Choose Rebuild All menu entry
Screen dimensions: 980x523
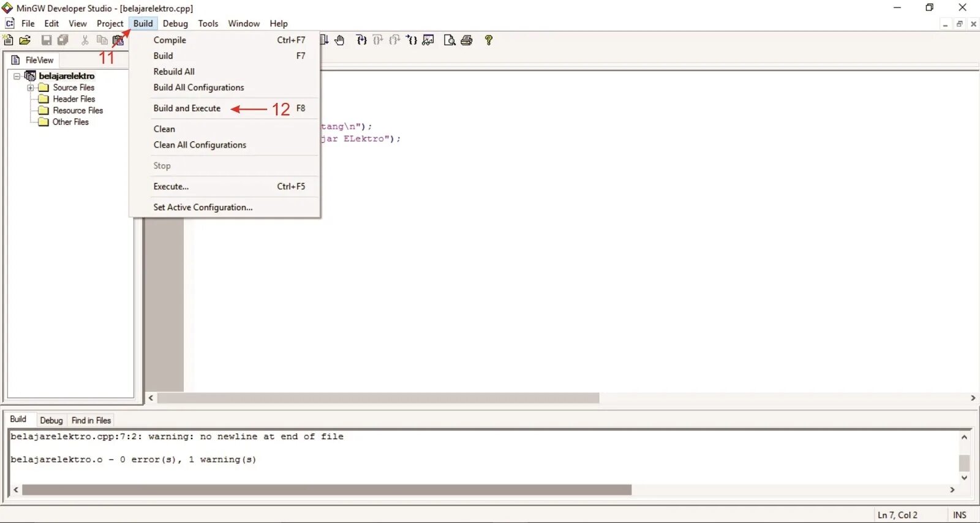pos(225,72)
